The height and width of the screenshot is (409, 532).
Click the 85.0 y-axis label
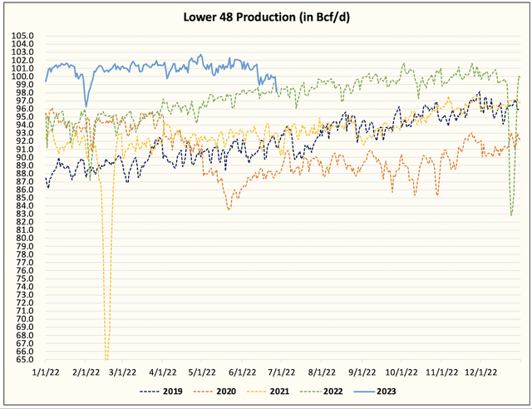(x=25, y=198)
